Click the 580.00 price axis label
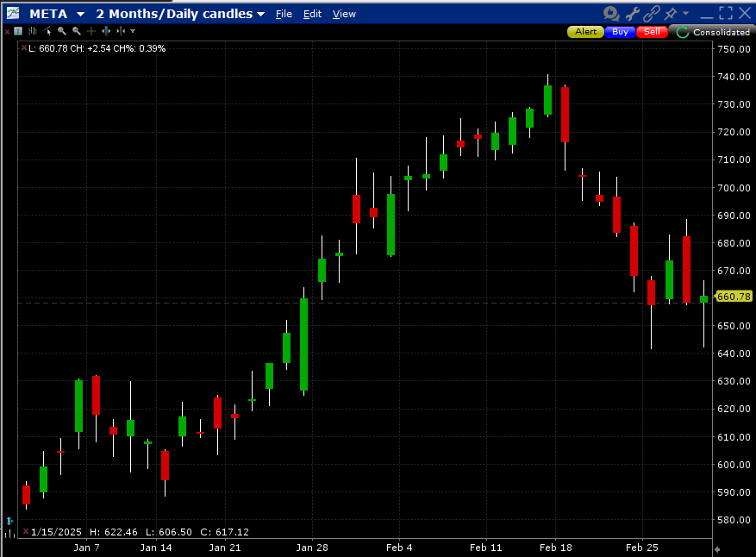 734,520
